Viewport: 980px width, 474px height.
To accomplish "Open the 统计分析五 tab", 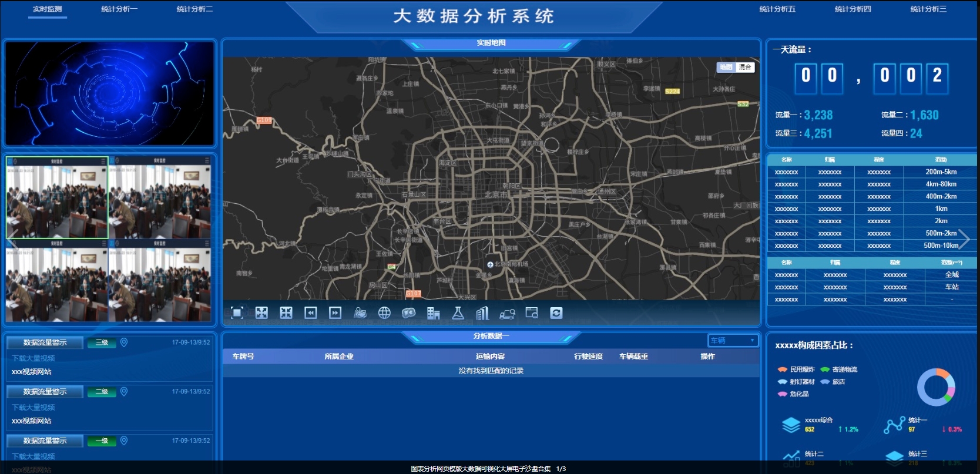I will point(777,9).
